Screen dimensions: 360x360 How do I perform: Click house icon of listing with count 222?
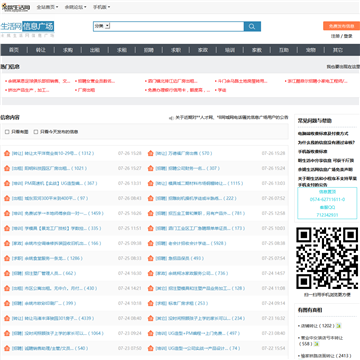pos(150,198)
